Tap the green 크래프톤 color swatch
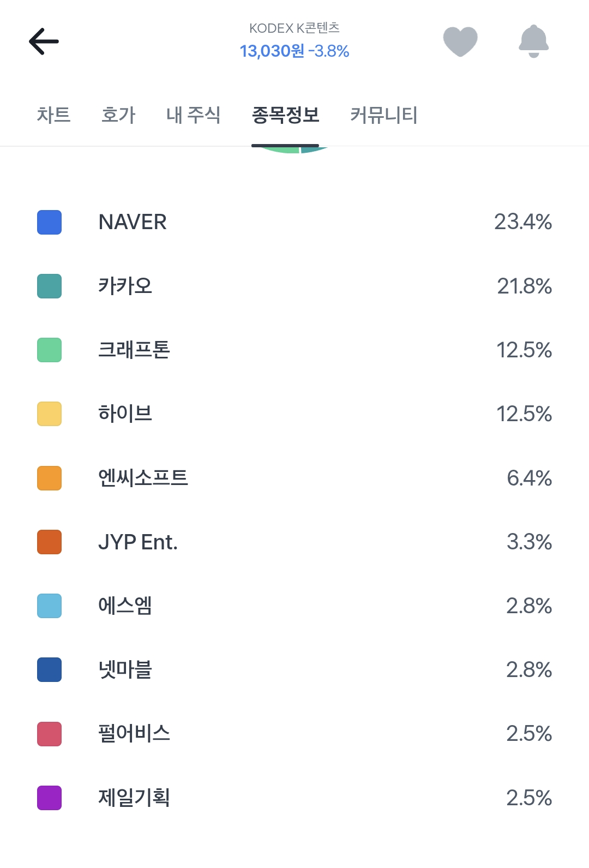Viewport: 589px width, 868px height. pos(49,350)
